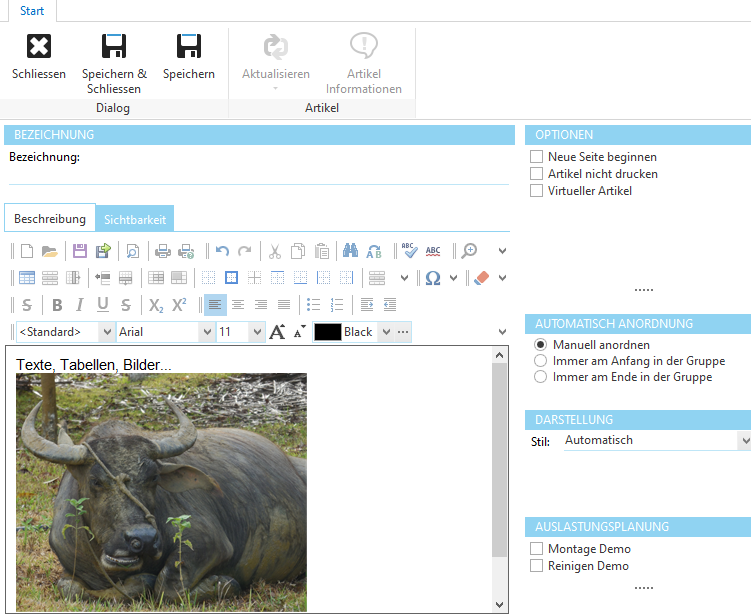Click the Undo arrow in editor toolbar
Image resolution: width=751 pixels, height=614 pixels.
222,251
